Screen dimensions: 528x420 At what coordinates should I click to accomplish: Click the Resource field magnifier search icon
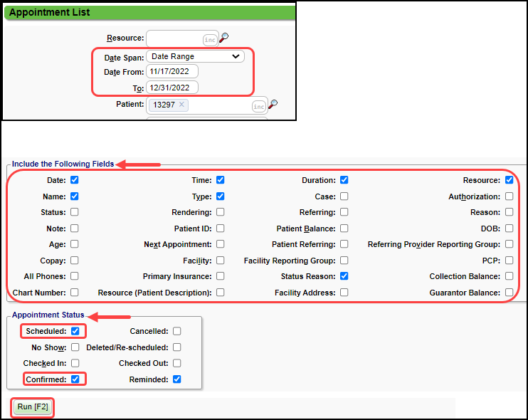coord(224,38)
